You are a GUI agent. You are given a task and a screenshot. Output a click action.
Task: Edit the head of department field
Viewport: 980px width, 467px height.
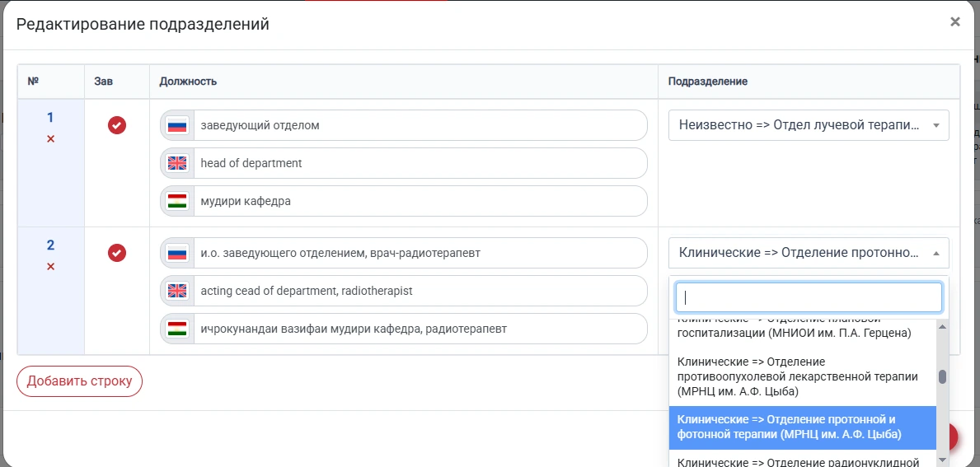pyautogui.click(x=420, y=164)
